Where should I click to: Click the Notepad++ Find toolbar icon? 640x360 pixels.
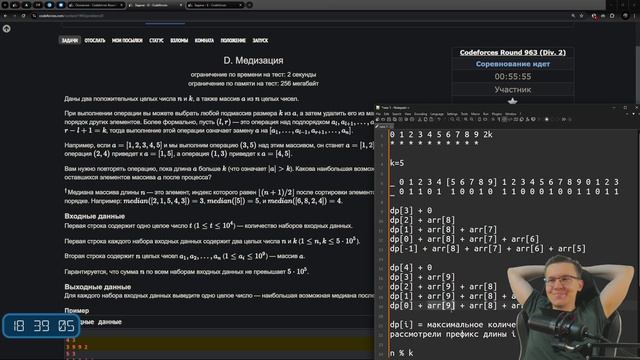pos(452,119)
